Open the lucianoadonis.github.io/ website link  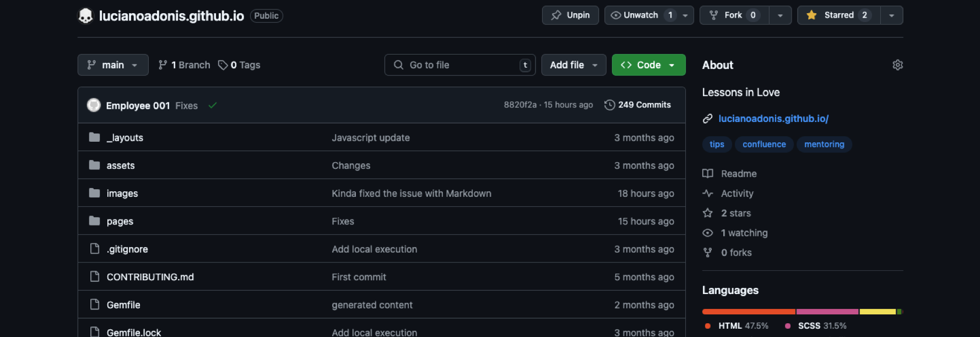[773, 119]
